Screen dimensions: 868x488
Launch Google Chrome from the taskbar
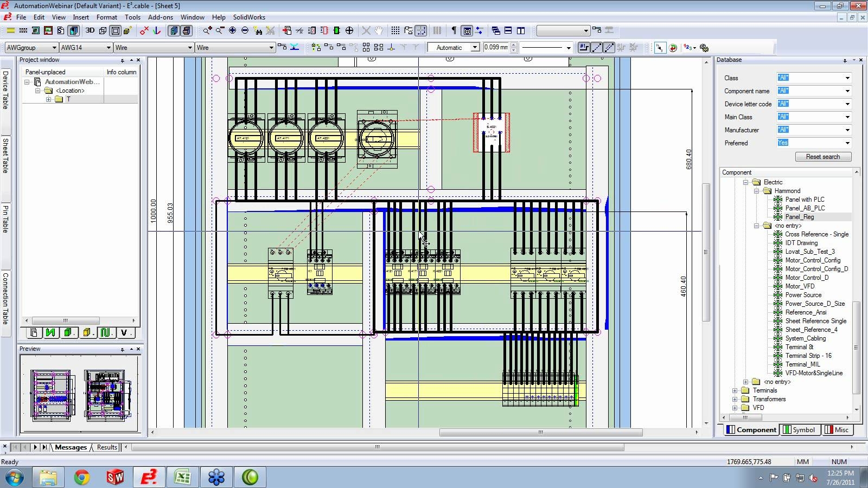tap(81, 477)
